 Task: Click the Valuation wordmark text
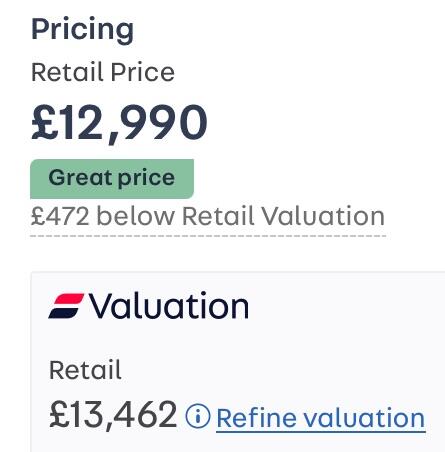click(x=169, y=305)
